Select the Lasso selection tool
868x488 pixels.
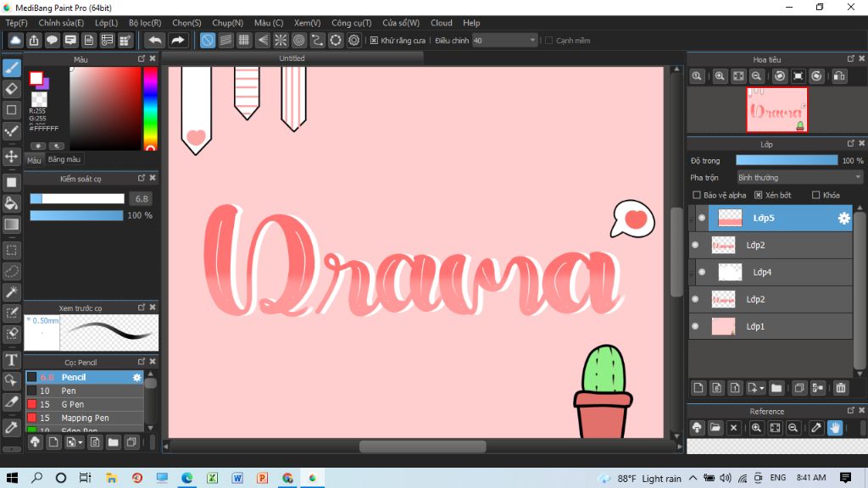click(x=12, y=271)
